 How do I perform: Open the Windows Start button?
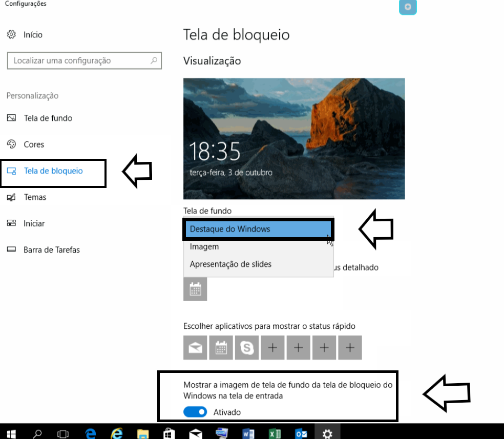(11, 434)
